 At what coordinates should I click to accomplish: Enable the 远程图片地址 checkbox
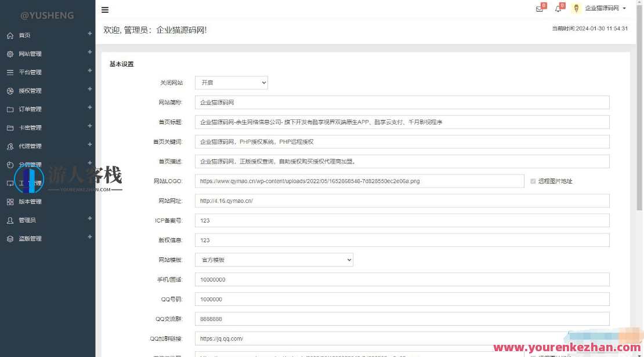tap(533, 181)
